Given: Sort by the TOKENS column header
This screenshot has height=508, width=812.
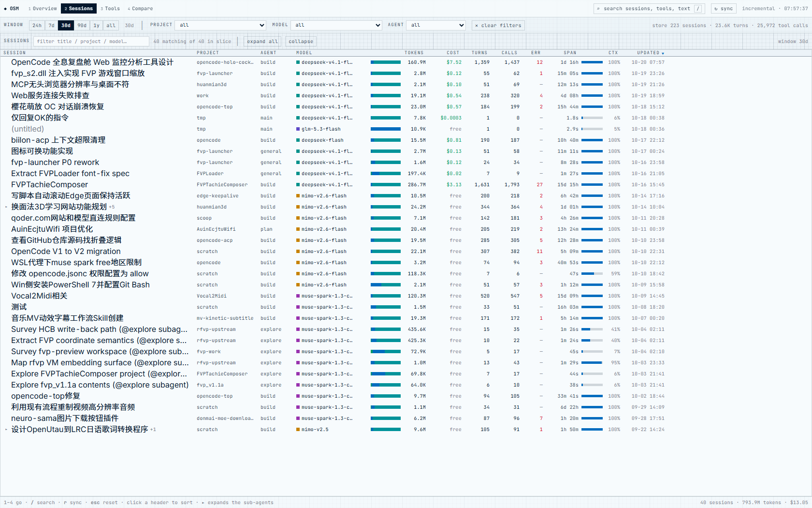Looking at the screenshot, I should click(414, 53).
